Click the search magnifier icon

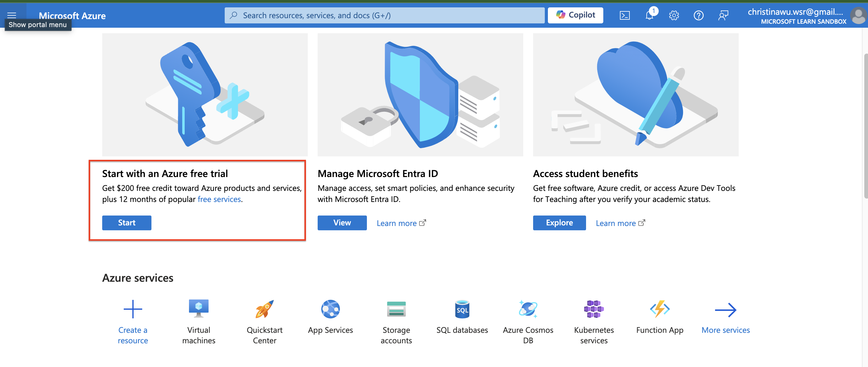pos(233,15)
